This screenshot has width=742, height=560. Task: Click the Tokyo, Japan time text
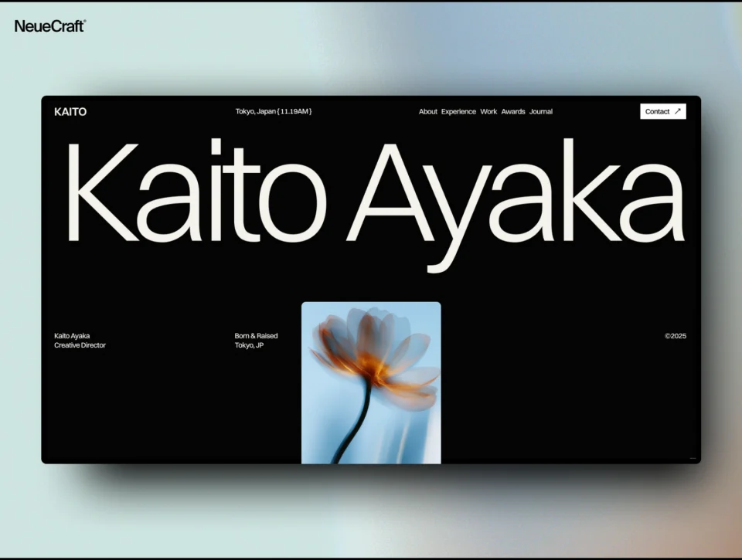[274, 112]
